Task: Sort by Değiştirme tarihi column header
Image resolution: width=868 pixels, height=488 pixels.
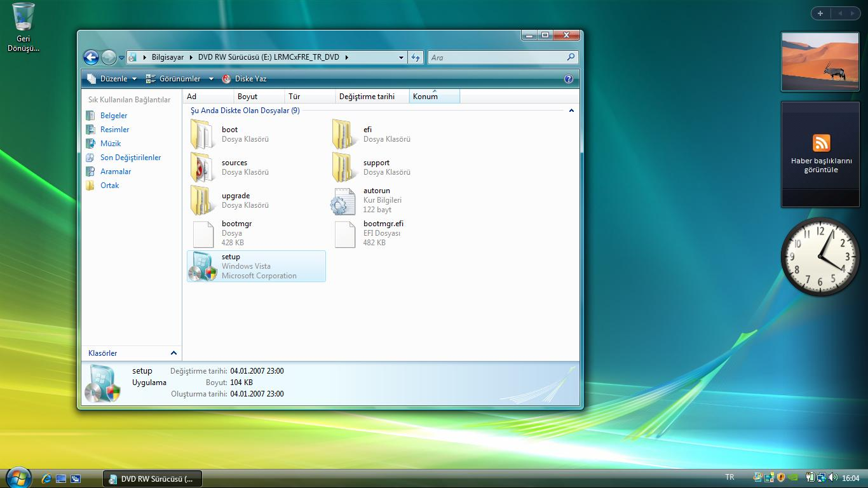Action: (373, 97)
